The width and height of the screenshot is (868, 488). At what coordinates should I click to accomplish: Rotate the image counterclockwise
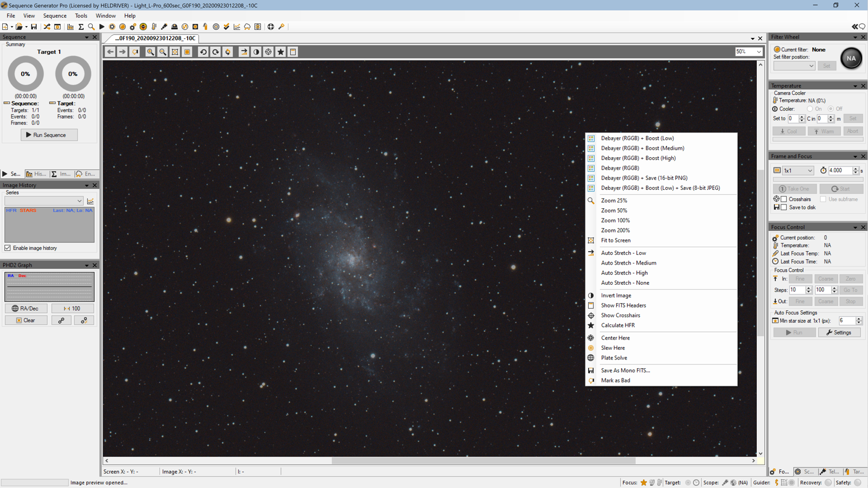point(202,52)
